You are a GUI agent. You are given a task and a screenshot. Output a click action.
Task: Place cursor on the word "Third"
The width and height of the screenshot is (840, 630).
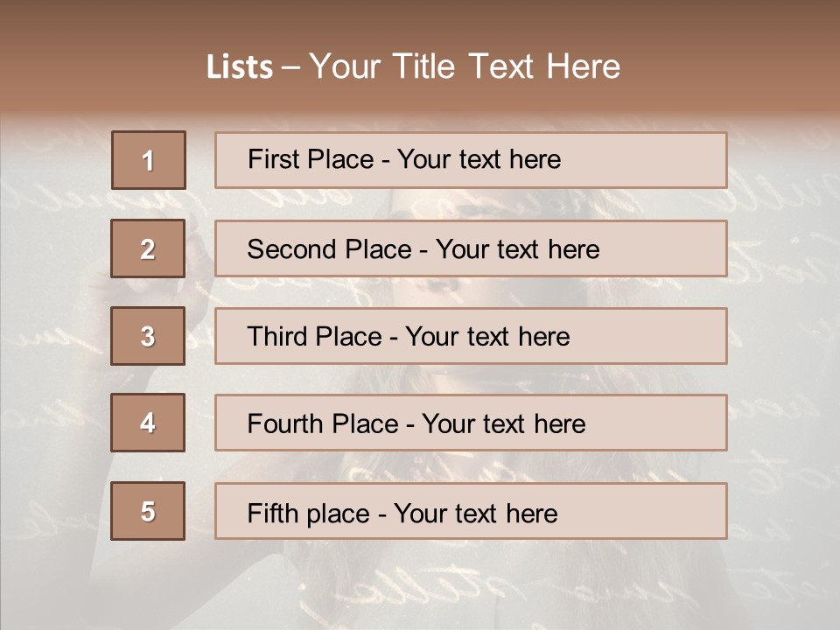pyautogui.click(x=275, y=337)
